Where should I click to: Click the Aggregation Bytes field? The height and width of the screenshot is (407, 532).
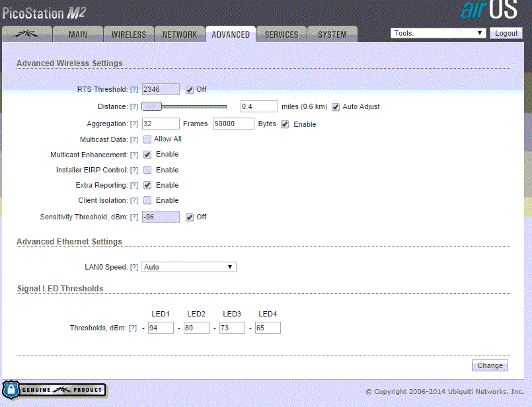[x=233, y=124]
